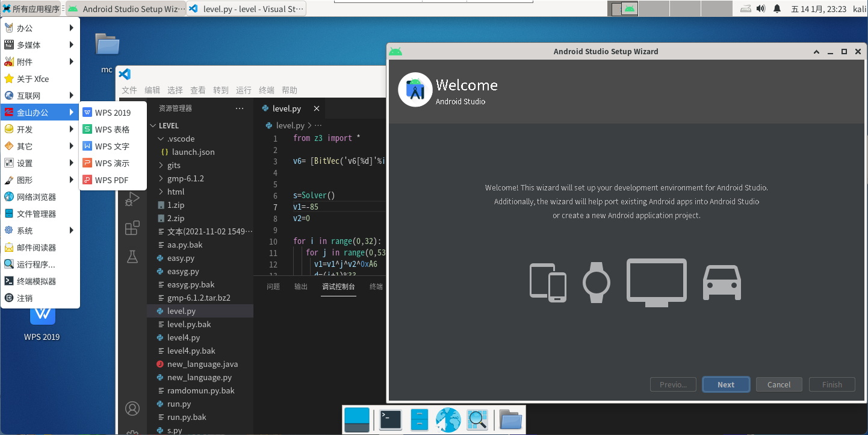Viewport: 868px width, 435px height.
Task: Open terminal emulator in bottom dock
Action: pyautogui.click(x=391, y=419)
